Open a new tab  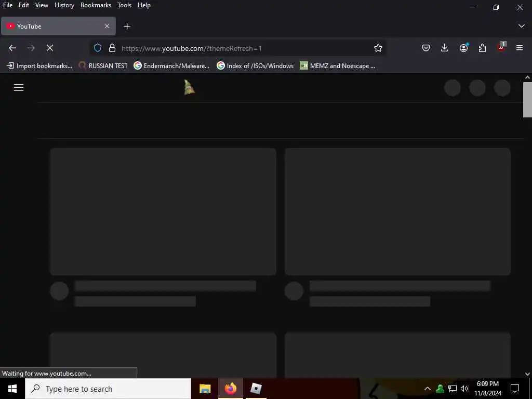(127, 26)
